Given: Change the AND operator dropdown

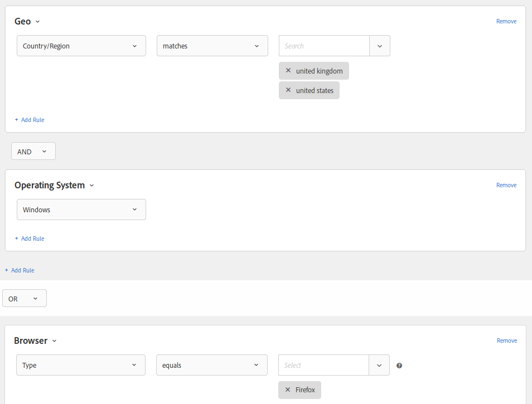Looking at the screenshot, I should (x=33, y=151).
